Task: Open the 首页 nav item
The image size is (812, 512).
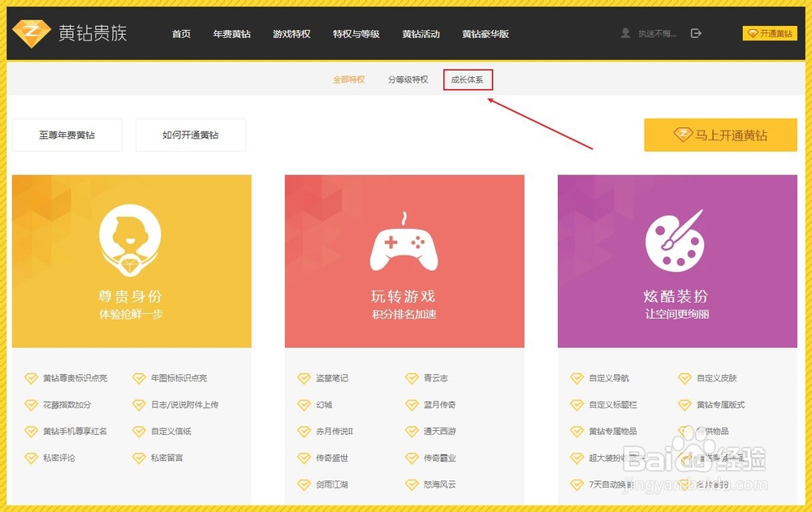Action: pyautogui.click(x=181, y=34)
